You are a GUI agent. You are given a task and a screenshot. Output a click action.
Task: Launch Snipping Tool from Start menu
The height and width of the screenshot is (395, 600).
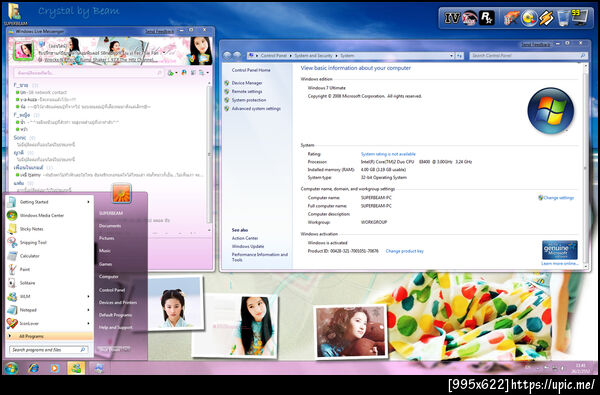pos(33,242)
